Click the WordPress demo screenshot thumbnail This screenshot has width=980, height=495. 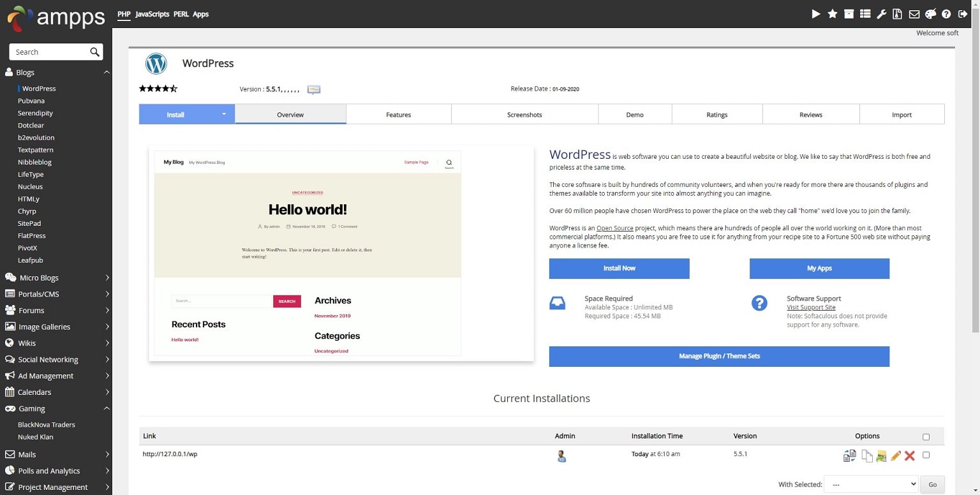(x=341, y=253)
